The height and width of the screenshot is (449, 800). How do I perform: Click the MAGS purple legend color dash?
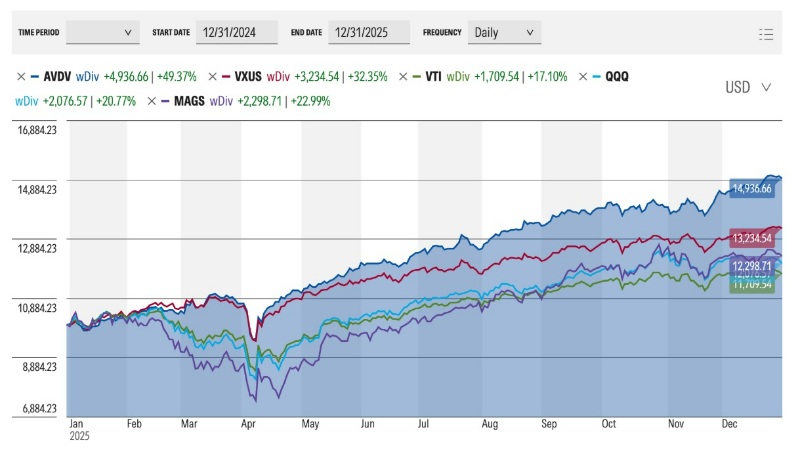[165, 101]
